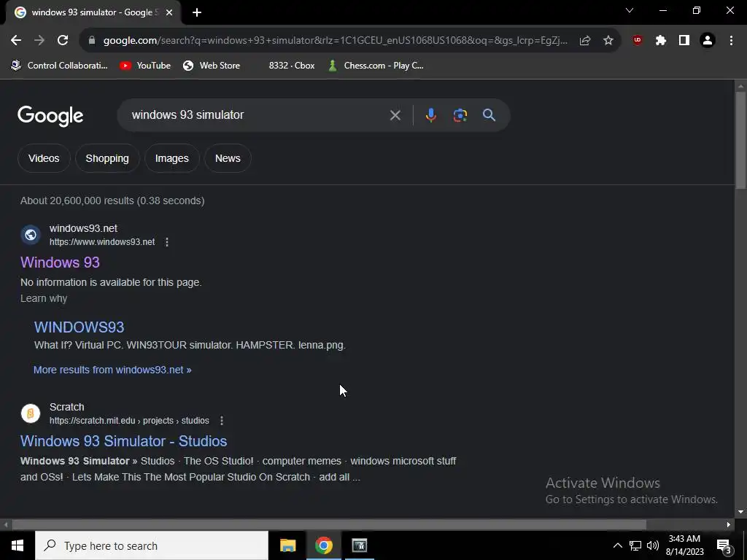This screenshot has height=560, width=747.
Task: Filter results by Videos
Action: click(44, 158)
